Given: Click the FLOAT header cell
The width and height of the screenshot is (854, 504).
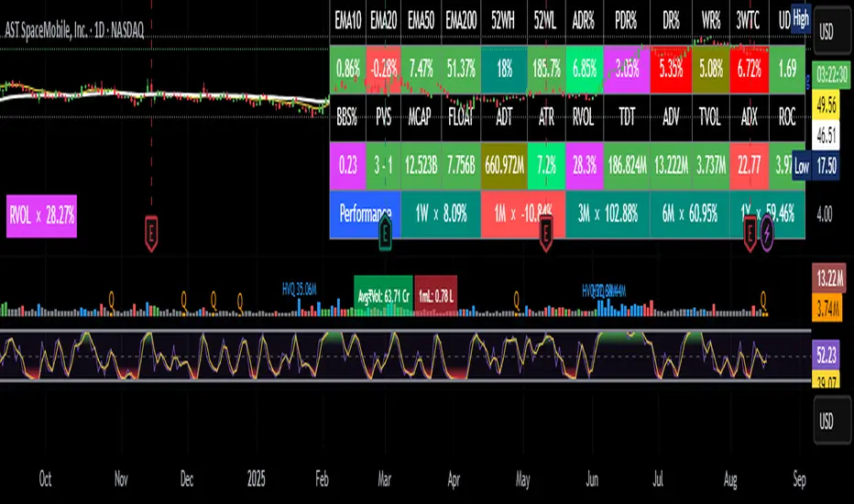Looking at the screenshot, I should (x=461, y=117).
